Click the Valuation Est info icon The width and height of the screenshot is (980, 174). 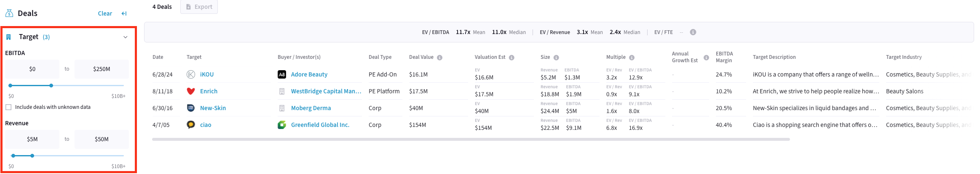click(511, 58)
